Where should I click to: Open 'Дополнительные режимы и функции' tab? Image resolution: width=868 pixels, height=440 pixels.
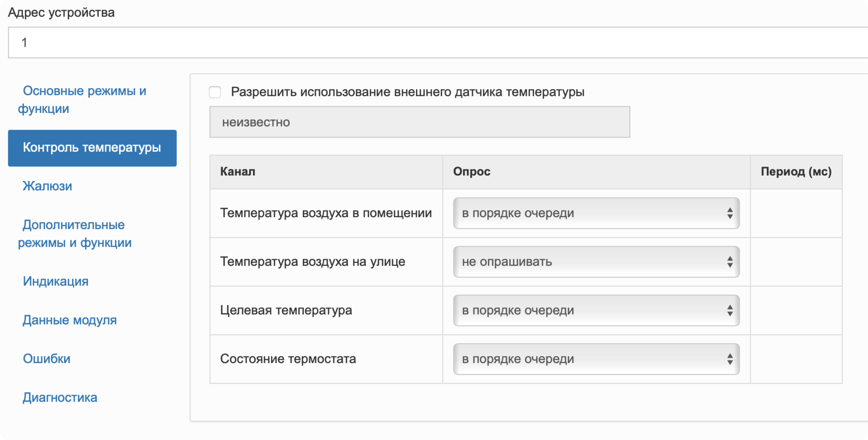75,233
